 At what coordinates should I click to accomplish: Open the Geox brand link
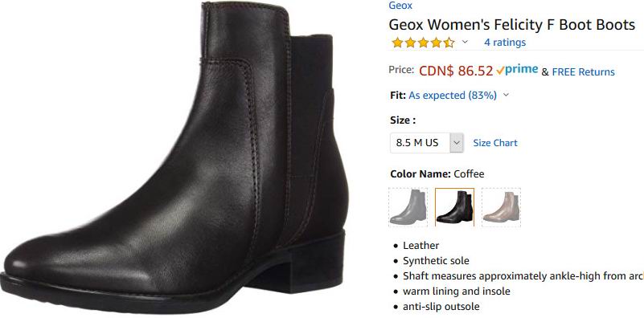(x=400, y=6)
